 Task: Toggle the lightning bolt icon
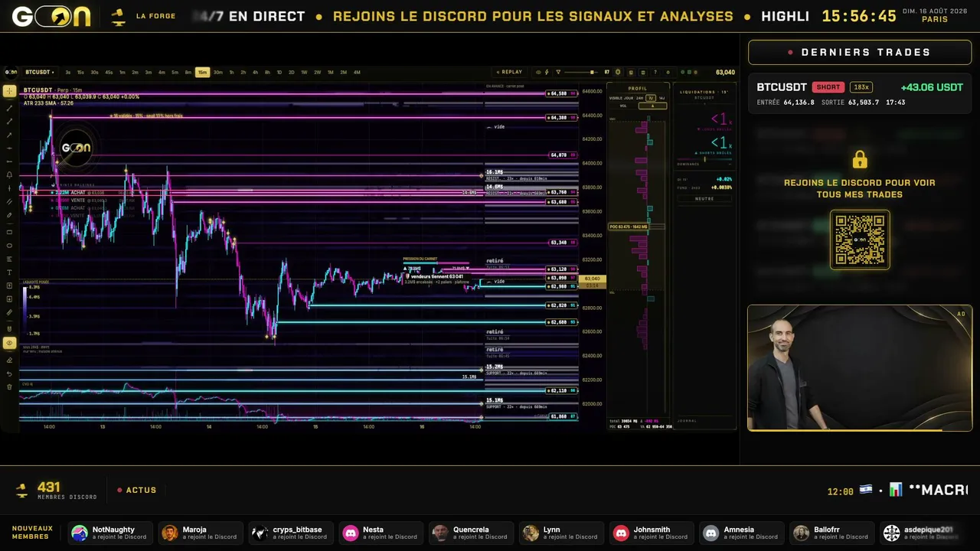[547, 72]
